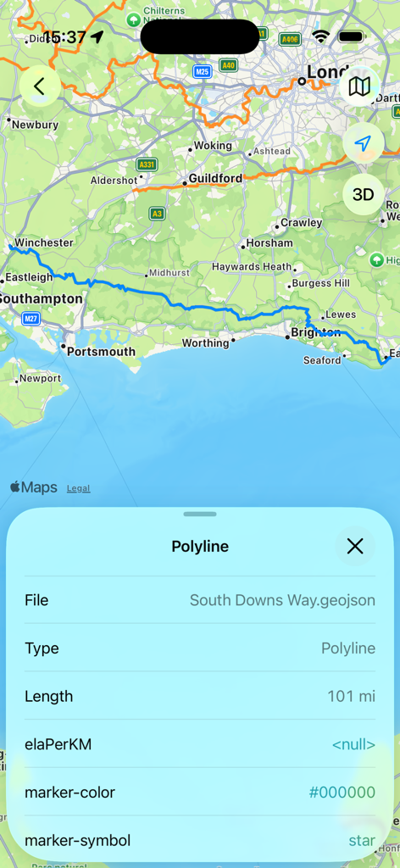
Task: Tap the A331 road shield icon
Action: click(x=147, y=164)
